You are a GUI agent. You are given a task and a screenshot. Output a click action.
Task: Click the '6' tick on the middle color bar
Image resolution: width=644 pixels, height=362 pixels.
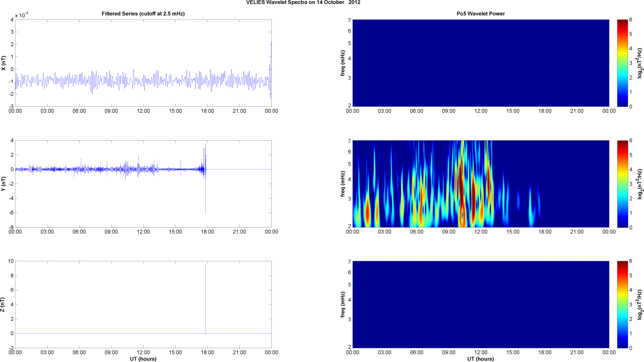pos(631,140)
